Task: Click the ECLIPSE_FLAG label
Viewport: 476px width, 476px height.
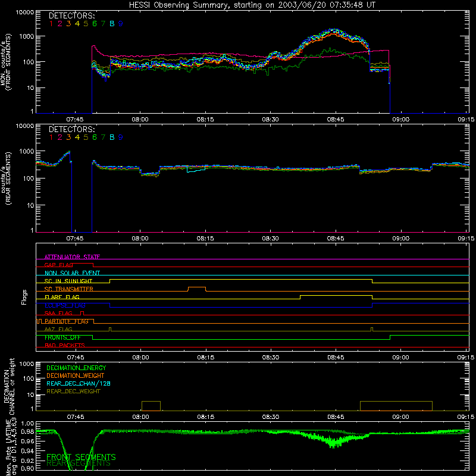Action: coord(65,305)
